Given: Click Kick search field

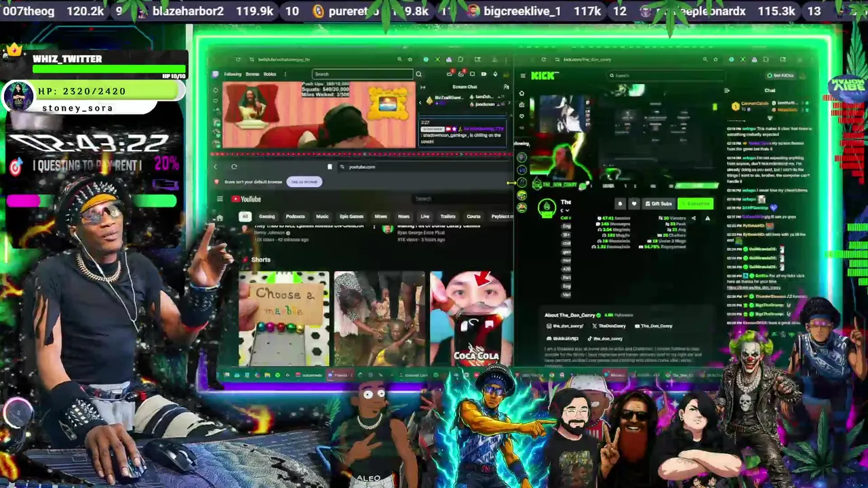Looking at the screenshot, I should pos(666,76).
